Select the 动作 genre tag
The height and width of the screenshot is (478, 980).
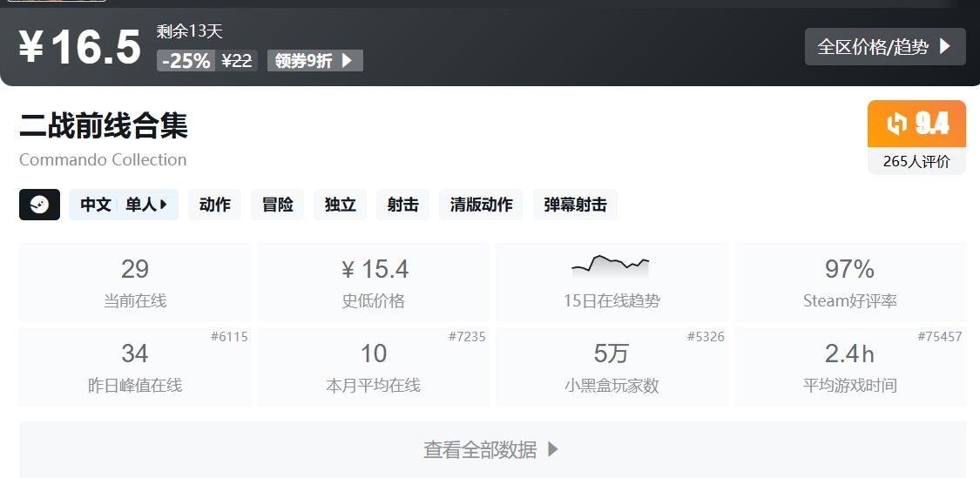pos(214,205)
